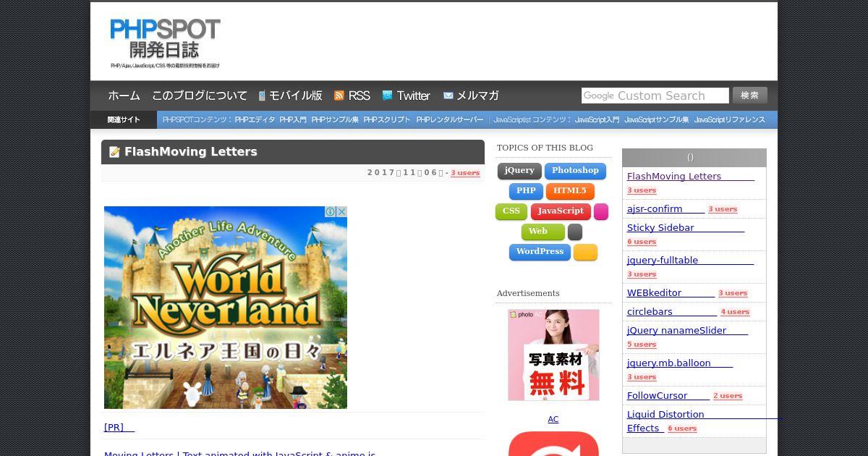Select the green CSS topic tag
The image size is (868, 456).
coord(511,211)
